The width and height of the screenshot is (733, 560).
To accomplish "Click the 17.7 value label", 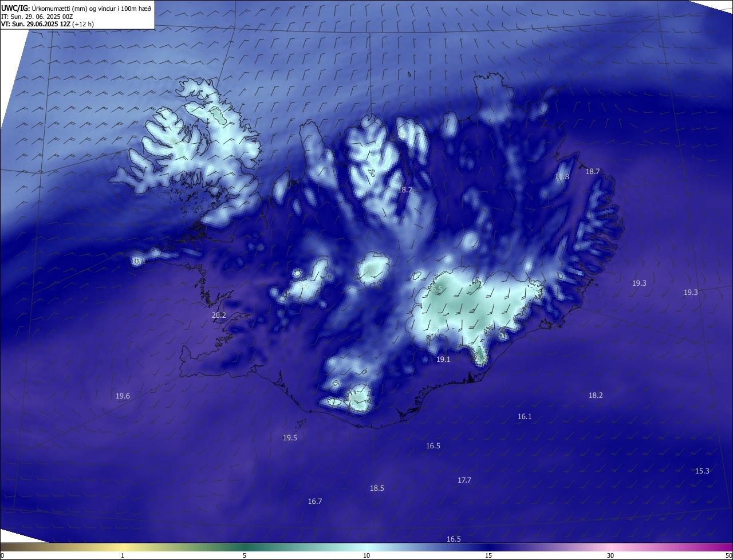I will 464,480.
